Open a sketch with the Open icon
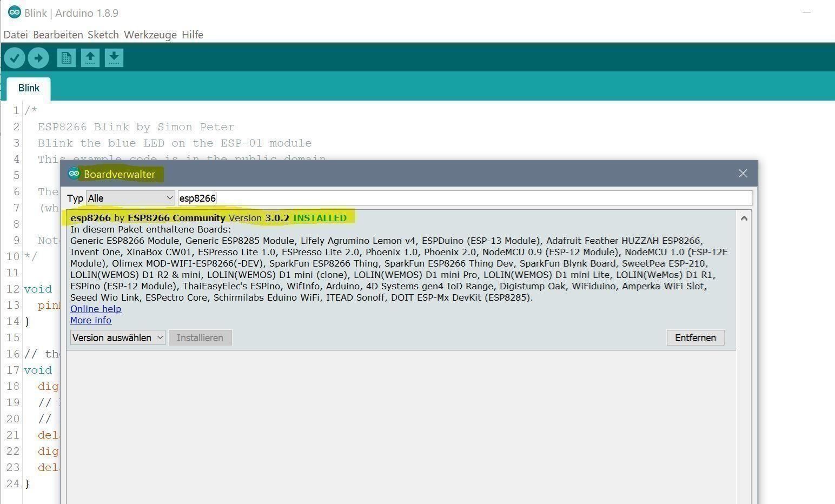Image resolution: width=835 pixels, height=504 pixels. point(90,58)
